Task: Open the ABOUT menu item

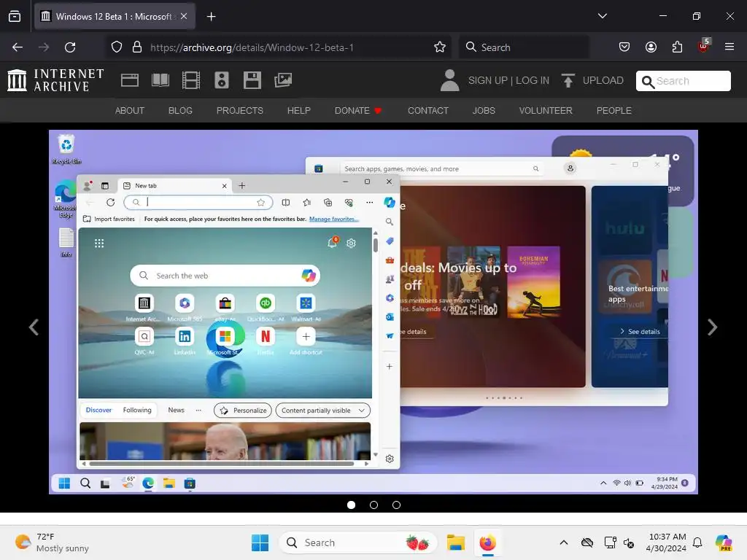Action: (130, 111)
